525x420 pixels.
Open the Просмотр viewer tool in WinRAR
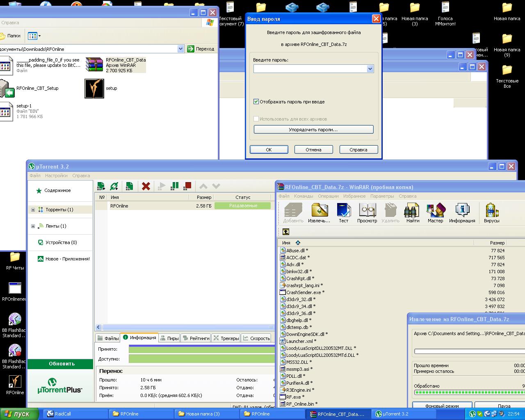[x=367, y=213]
